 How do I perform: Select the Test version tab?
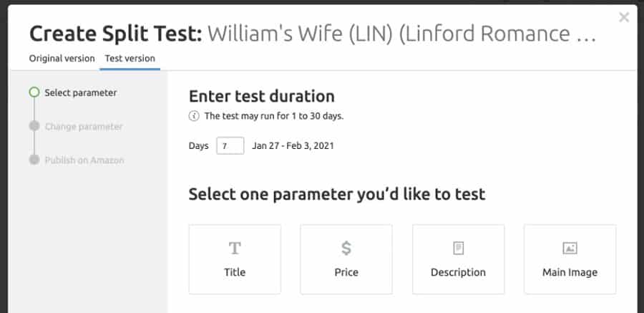coord(130,59)
